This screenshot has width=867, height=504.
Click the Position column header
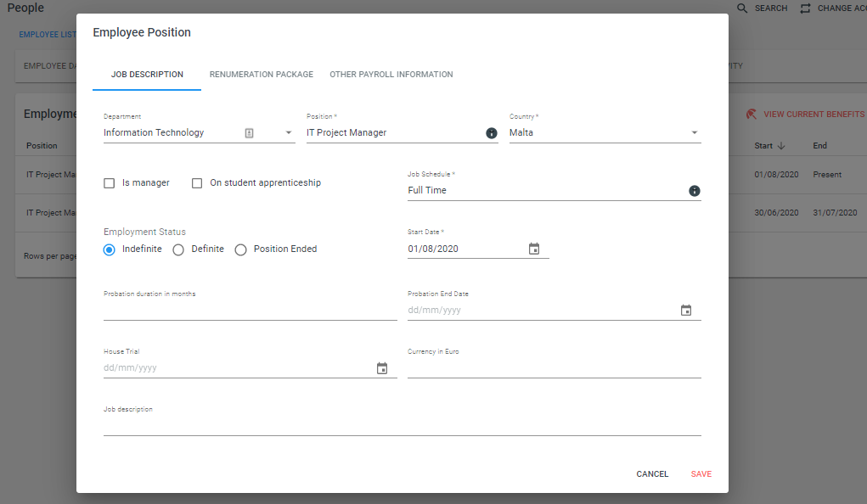(42, 146)
